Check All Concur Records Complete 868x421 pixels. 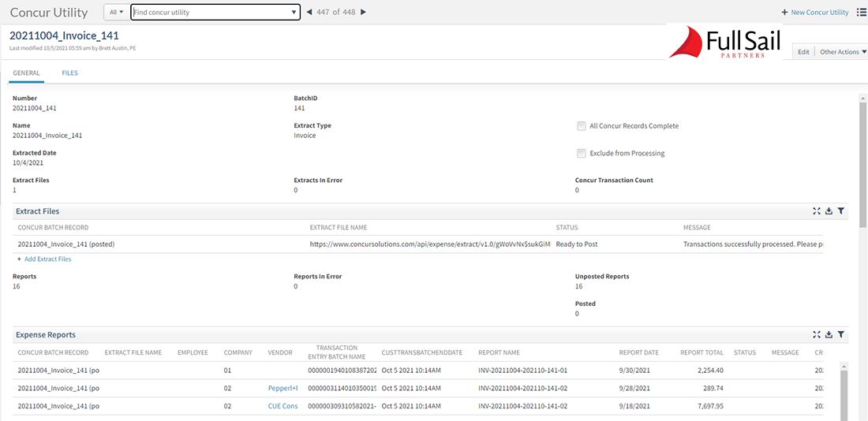582,126
